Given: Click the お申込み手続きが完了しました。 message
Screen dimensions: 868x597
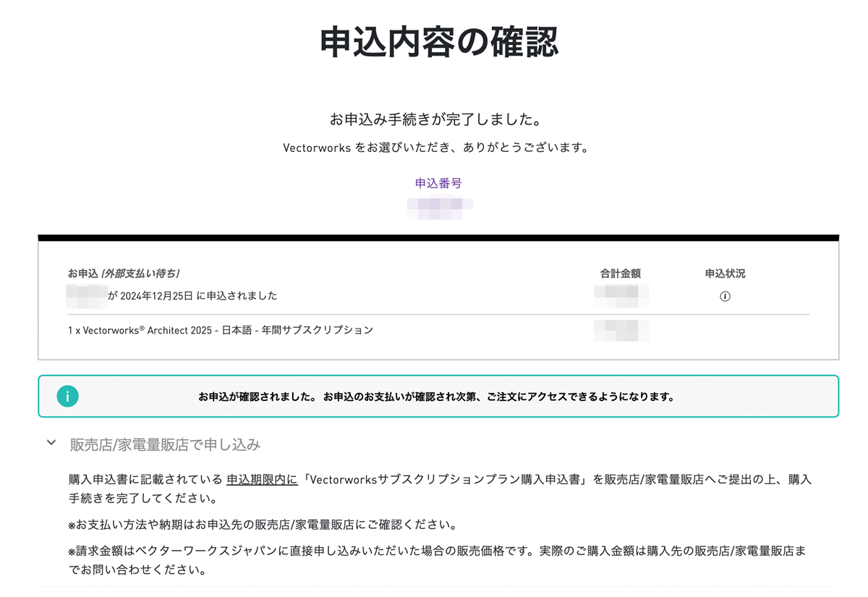Looking at the screenshot, I should pyautogui.click(x=435, y=119).
